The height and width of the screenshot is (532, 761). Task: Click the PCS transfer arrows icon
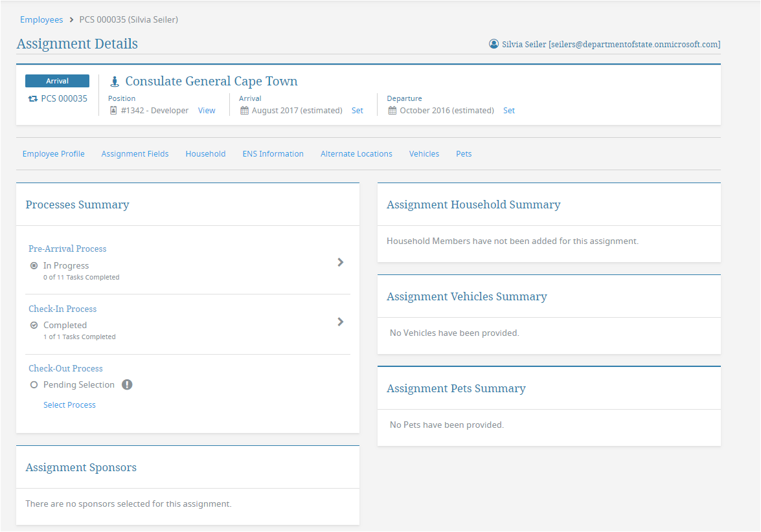[33, 98]
